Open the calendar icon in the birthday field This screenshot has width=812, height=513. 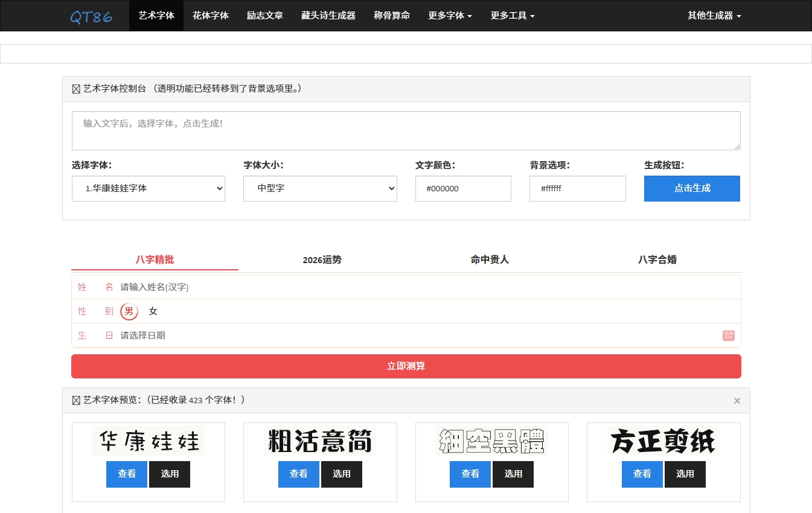click(728, 336)
